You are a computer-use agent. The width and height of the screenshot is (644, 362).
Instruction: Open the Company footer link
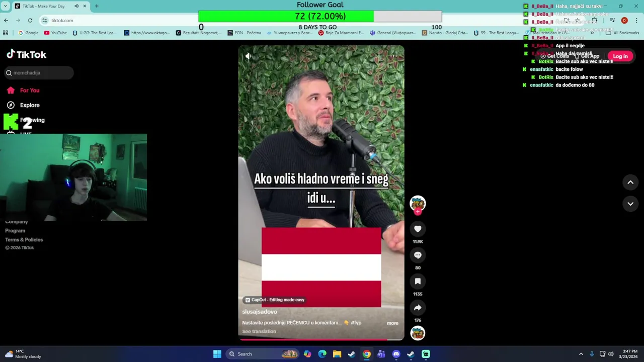pos(16,222)
